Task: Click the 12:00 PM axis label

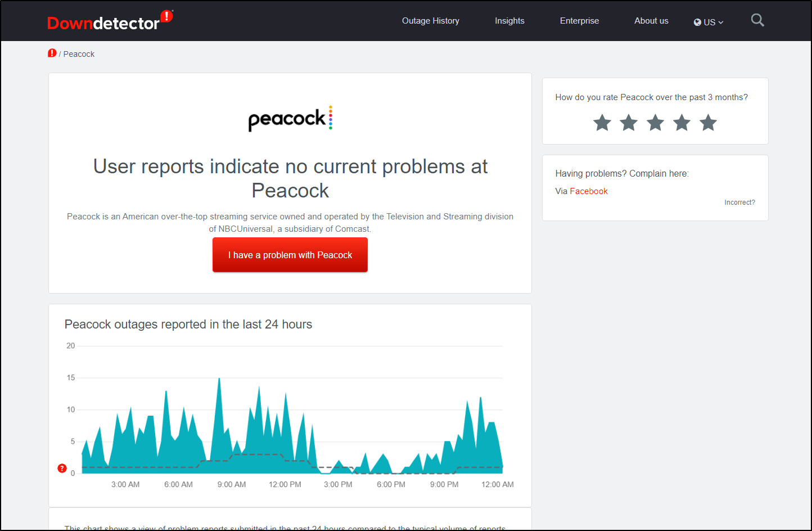Action: 285,484
